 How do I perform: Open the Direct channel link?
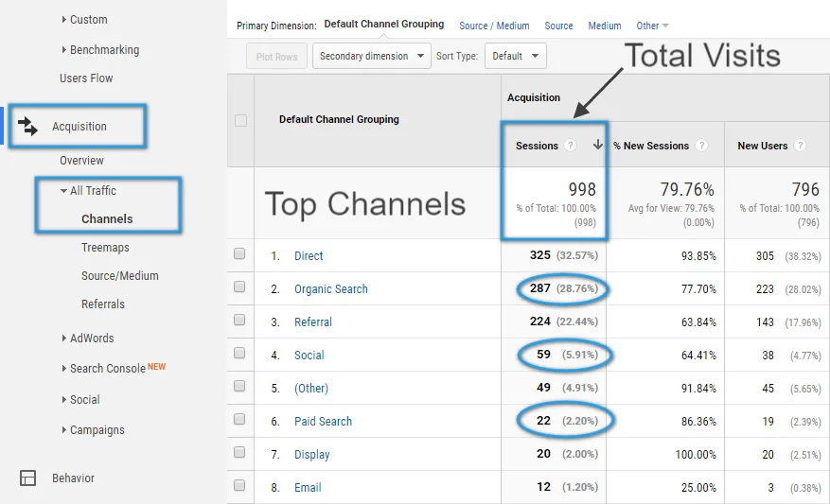tap(309, 256)
